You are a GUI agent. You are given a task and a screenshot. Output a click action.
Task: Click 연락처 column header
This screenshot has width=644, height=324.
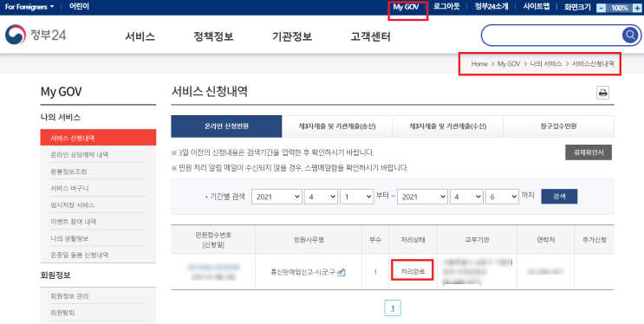click(545, 239)
